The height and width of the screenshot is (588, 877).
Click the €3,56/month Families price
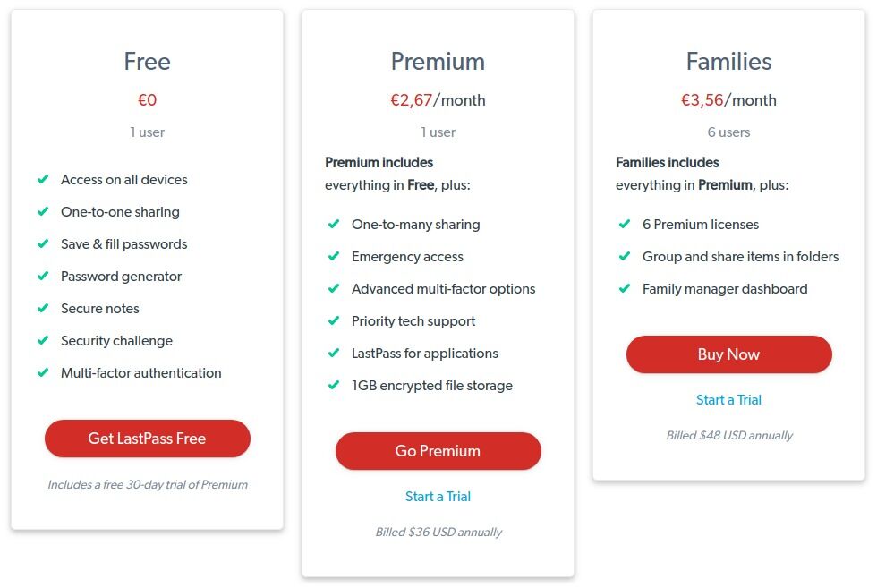coord(728,100)
